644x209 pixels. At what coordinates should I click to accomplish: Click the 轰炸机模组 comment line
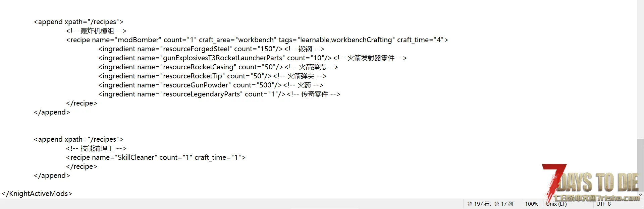96,31
